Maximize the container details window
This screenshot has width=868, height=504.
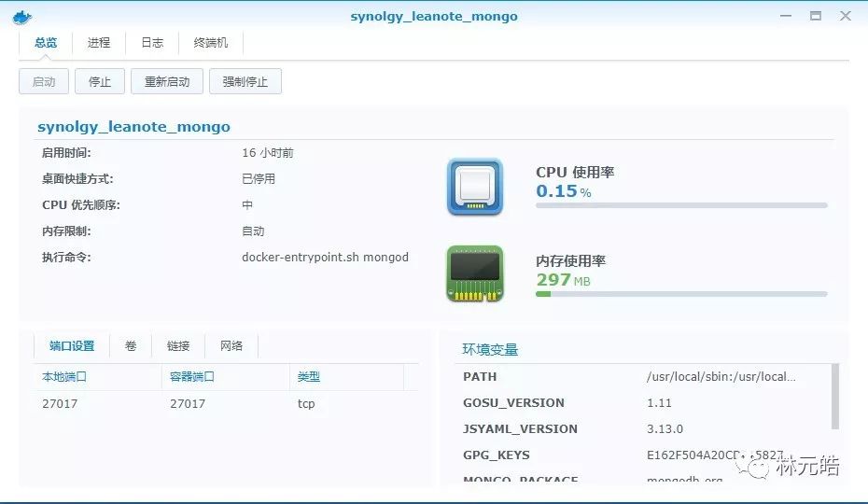pyautogui.click(x=816, y=16)
